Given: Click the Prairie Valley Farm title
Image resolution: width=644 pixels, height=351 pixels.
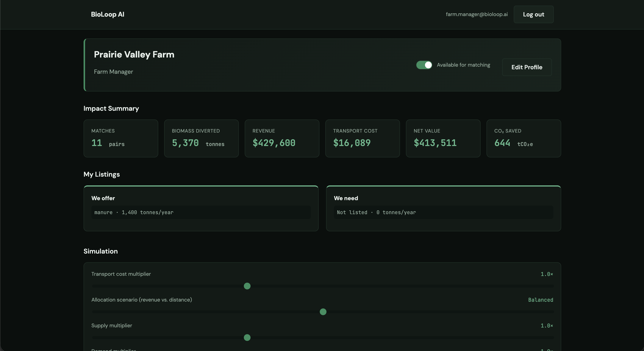Looking at the screenshot, I should pyautogui.click(x=134, y=55).
